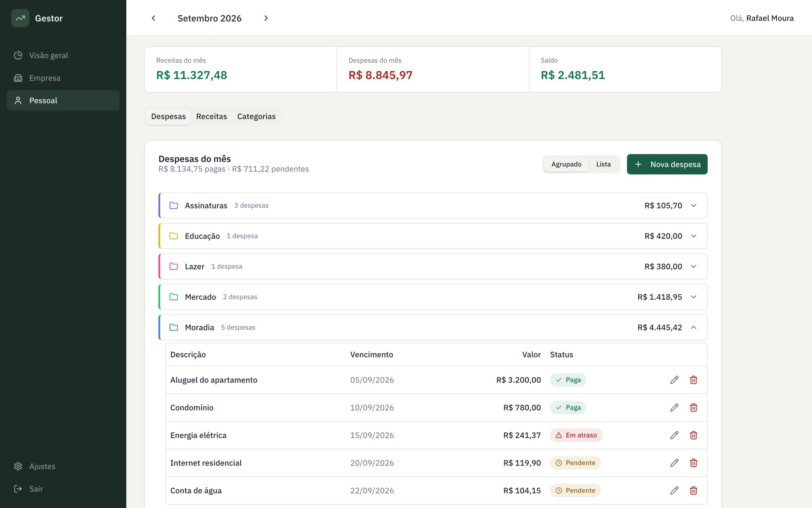Click the Setembro 2026 month label
This screenshot has height=508, width=812.
pos(209,18)
